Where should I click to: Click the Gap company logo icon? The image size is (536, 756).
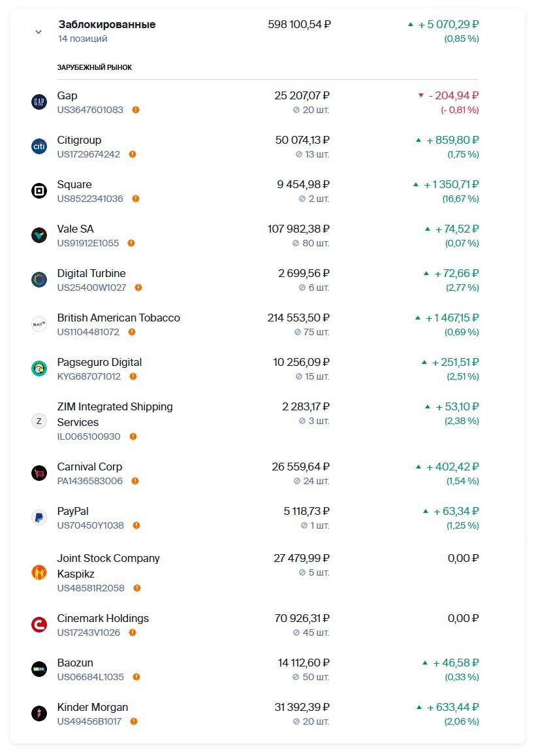39,102
